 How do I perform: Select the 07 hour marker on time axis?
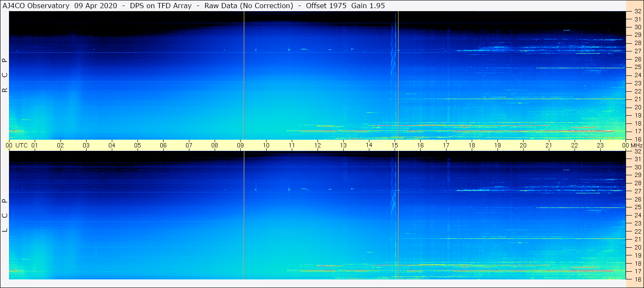189,145
